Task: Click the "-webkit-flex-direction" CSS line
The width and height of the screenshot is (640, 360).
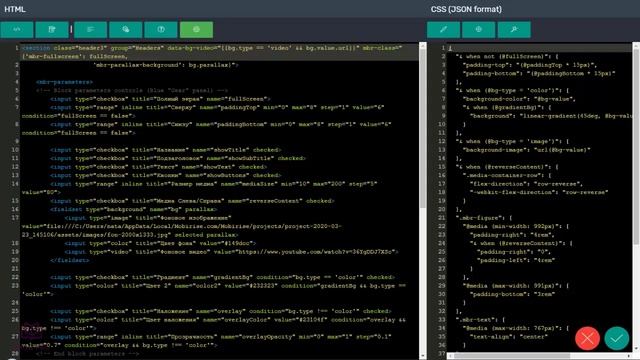Action: click(539, 192)
